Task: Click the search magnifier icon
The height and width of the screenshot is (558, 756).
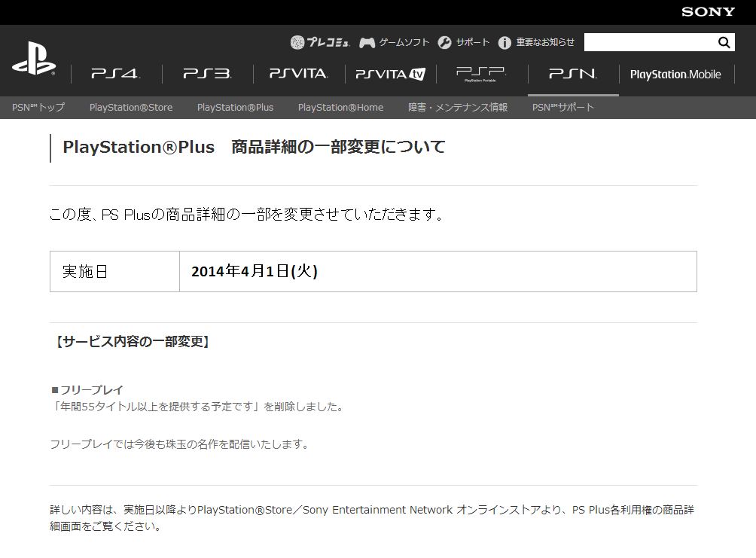Action: 724,42
